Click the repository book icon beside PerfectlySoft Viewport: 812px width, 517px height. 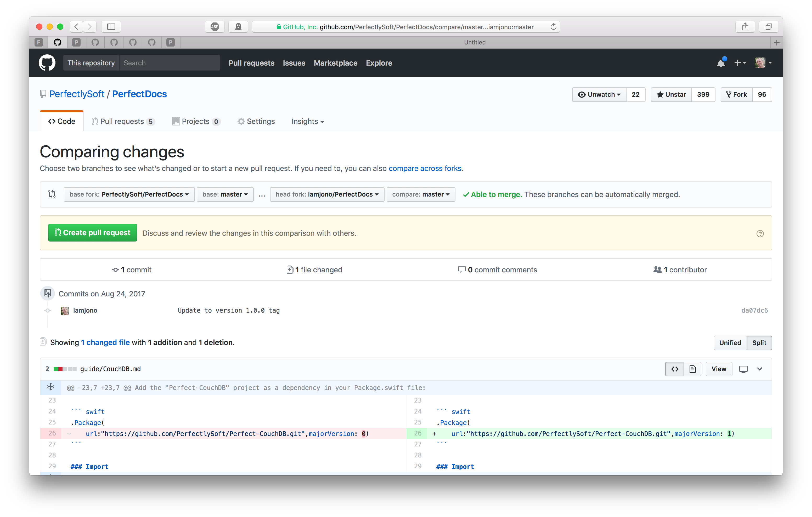[x=42, y=94]
